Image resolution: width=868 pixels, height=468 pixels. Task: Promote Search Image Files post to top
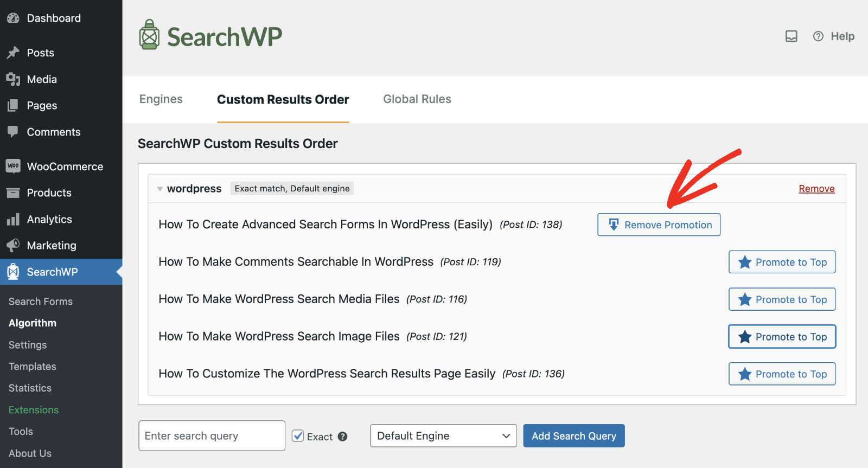click(782, 337)
